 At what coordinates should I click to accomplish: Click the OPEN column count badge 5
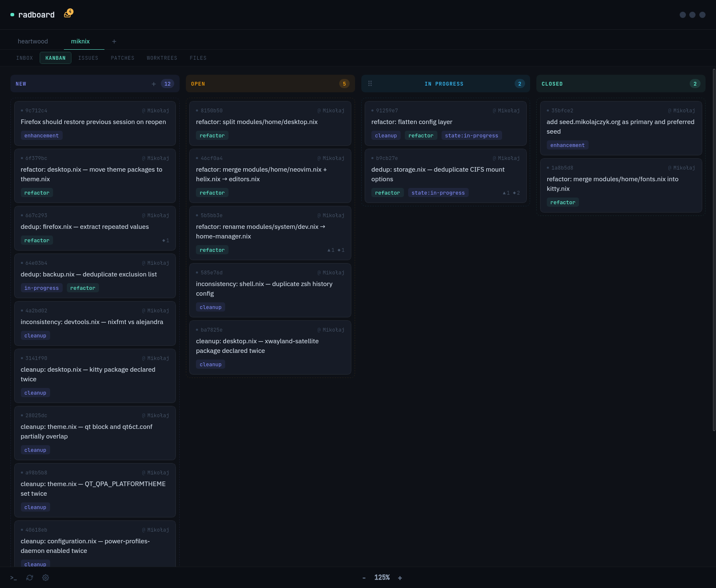(x=344, y=84)
